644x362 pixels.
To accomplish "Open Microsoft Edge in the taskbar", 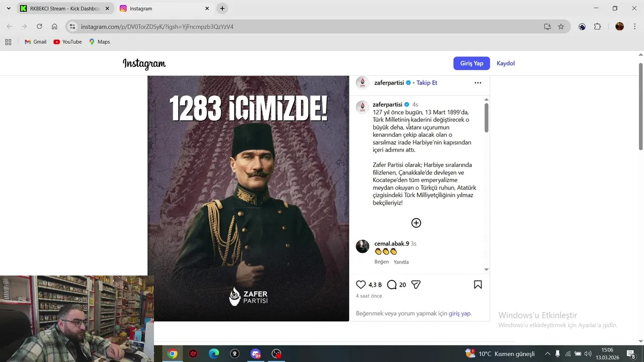I will [x=214, y=354].
